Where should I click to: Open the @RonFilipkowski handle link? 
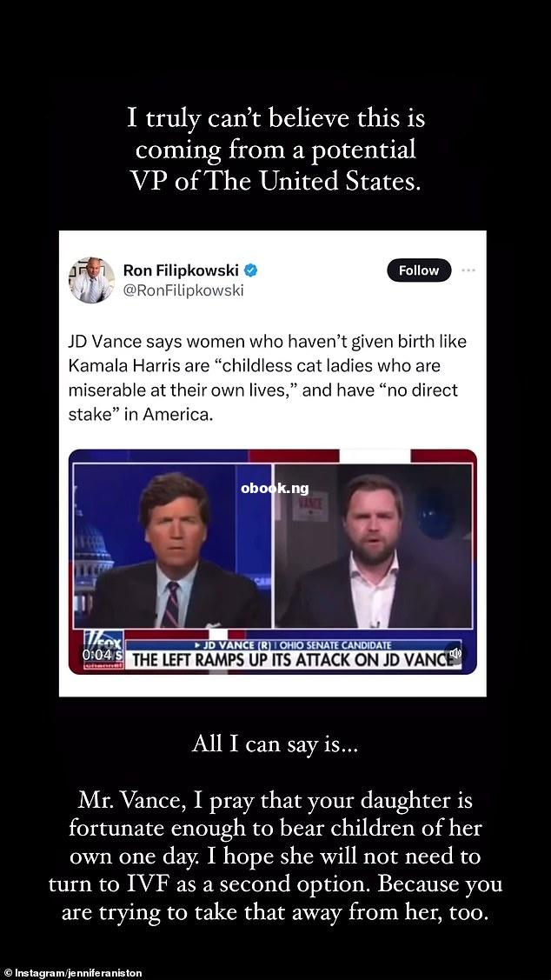click(183, 291)
